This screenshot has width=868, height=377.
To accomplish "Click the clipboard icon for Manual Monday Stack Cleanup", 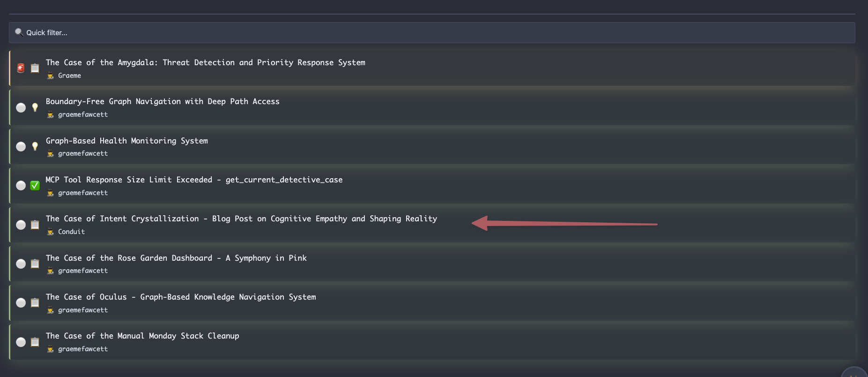I will pyautogui.click(x=35, y=342).
